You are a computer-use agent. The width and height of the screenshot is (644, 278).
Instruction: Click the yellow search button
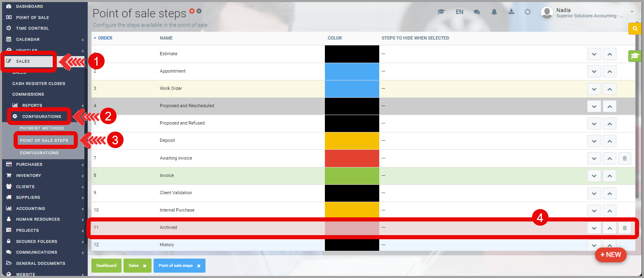[x=635, y=28]
